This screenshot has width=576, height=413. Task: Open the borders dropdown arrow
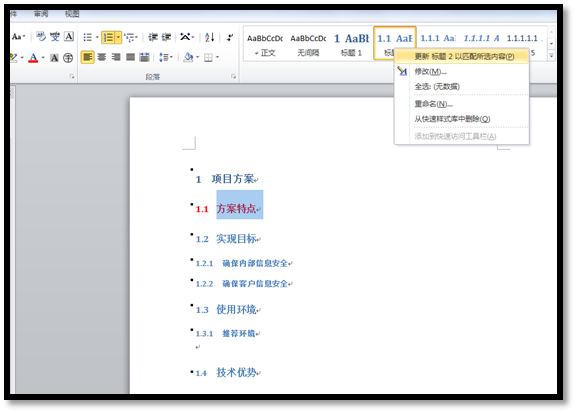(217, 57)
